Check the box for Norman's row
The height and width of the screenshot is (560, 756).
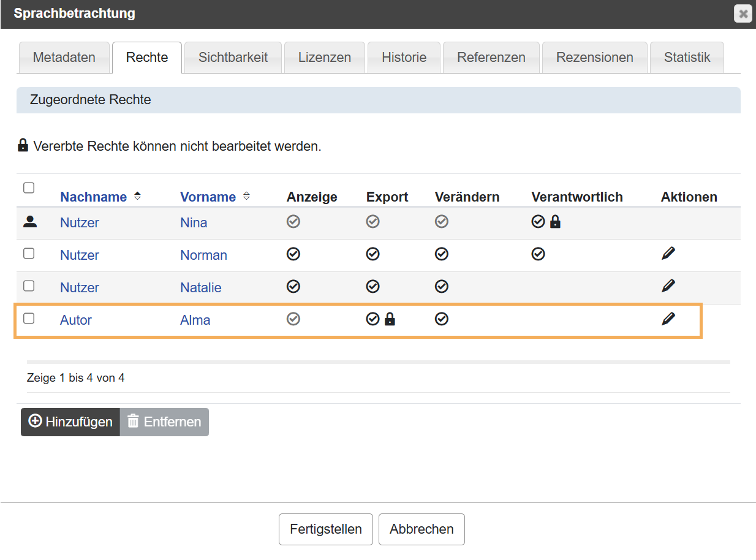[29, 254]
